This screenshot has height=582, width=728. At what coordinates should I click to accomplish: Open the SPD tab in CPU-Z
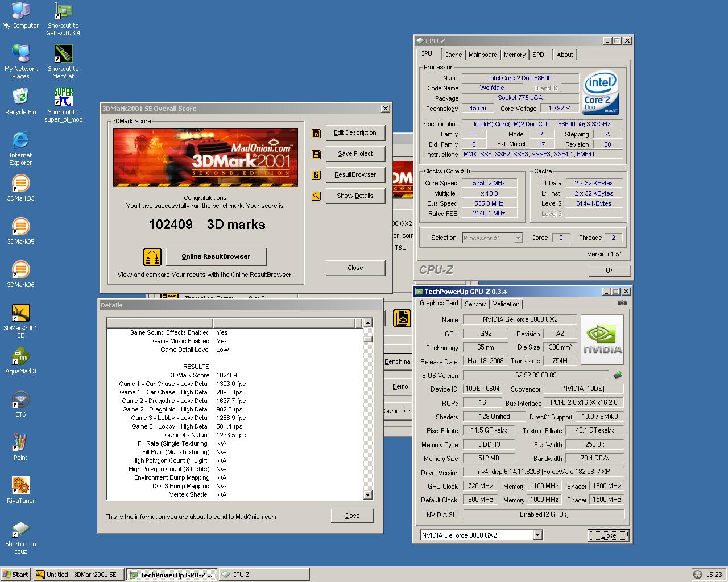tap(538, 55)
